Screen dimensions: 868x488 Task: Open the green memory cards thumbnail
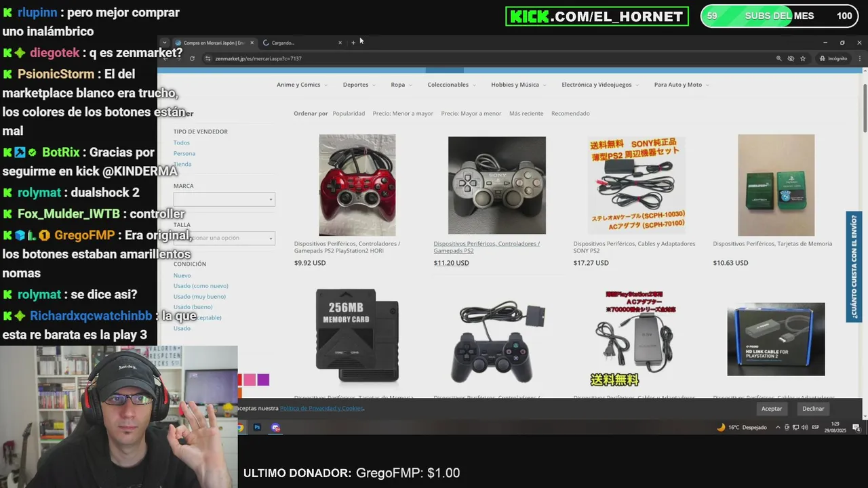(x=776, y=185)
